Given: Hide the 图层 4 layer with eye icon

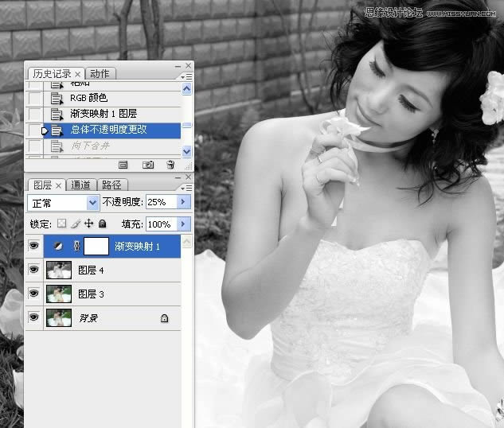Looking at the screenshot, I should tap(33, 270).
